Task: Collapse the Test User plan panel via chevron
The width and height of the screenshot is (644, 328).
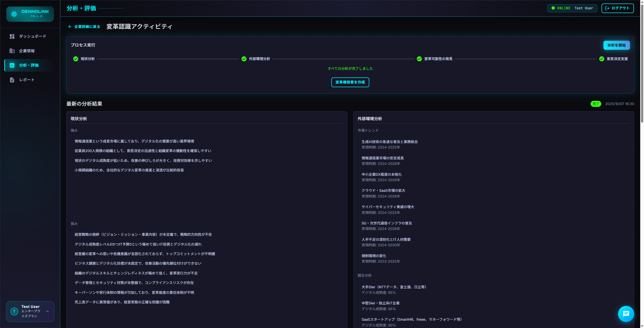Action: click(x=48, y=311)
